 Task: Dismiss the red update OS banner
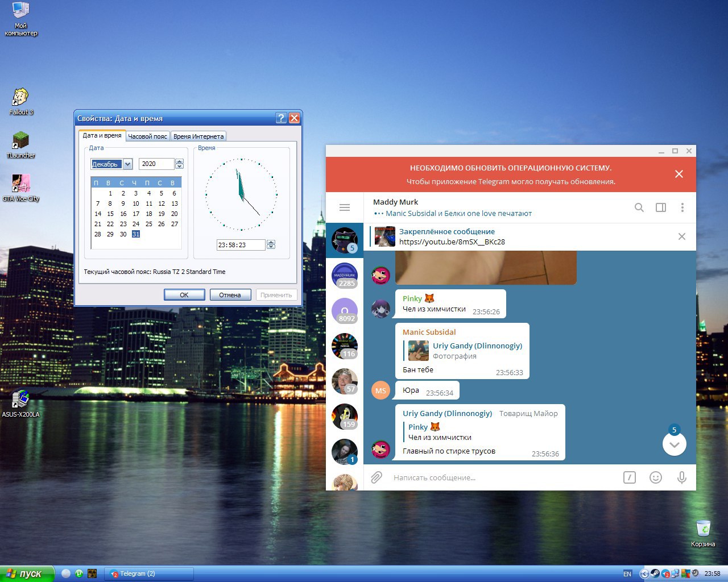(679, 174)
